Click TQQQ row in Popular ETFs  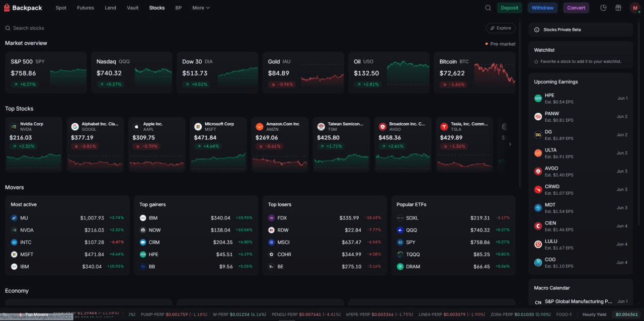453,254
